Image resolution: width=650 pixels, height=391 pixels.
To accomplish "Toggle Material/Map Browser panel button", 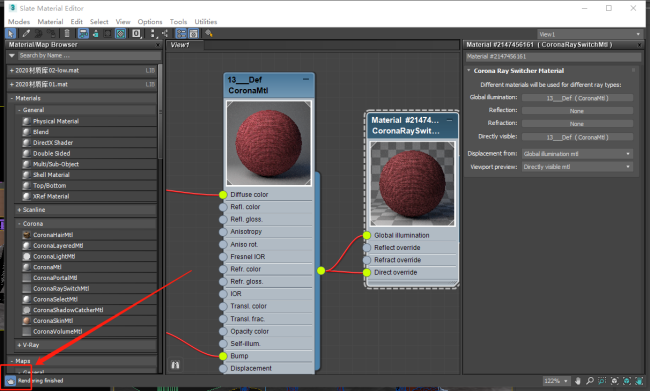I will tap(181, 34).
